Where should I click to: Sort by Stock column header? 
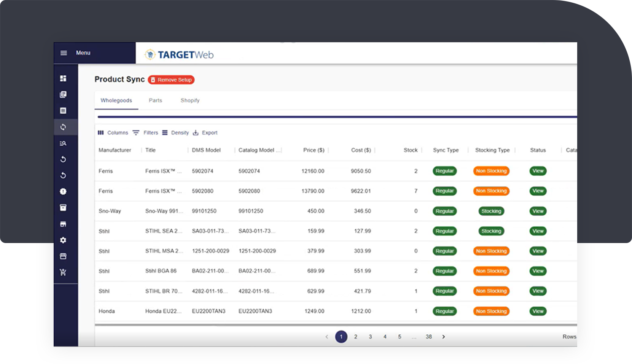click(411, 150)
